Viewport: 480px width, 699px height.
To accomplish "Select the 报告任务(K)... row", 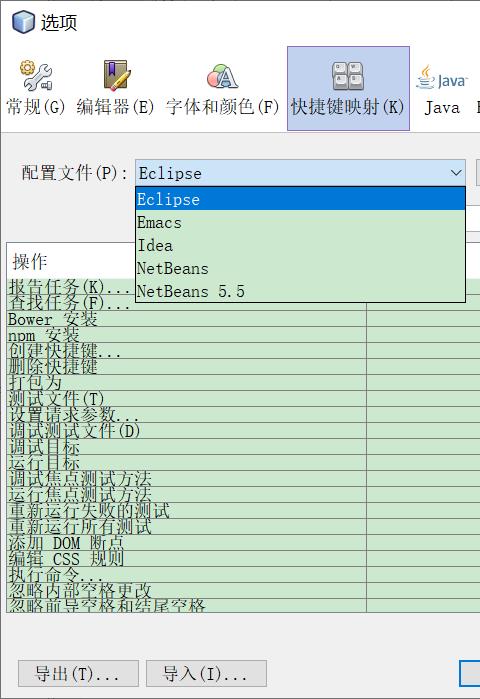I will [71, 287].
